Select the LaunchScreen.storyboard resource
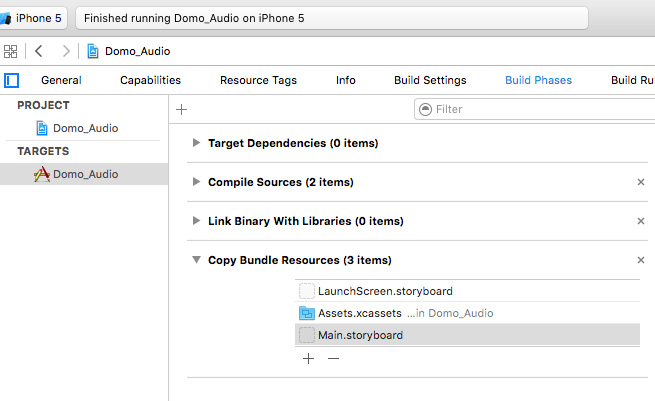 click(385, 291)
